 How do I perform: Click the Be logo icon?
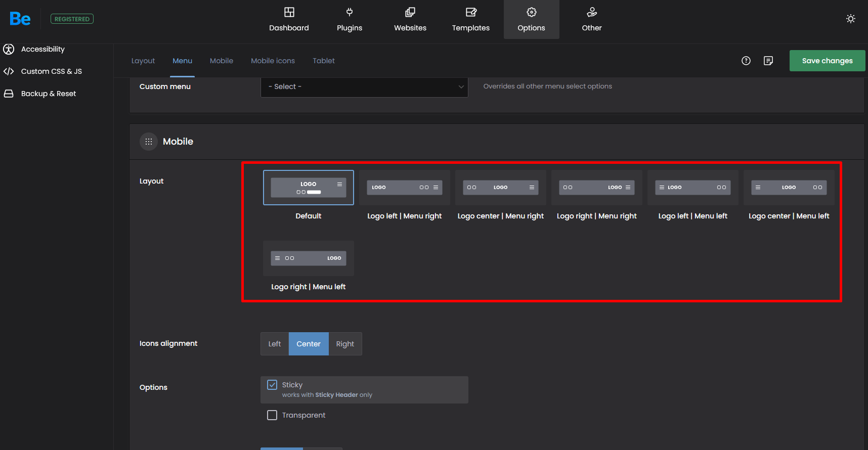pos(20,19)
